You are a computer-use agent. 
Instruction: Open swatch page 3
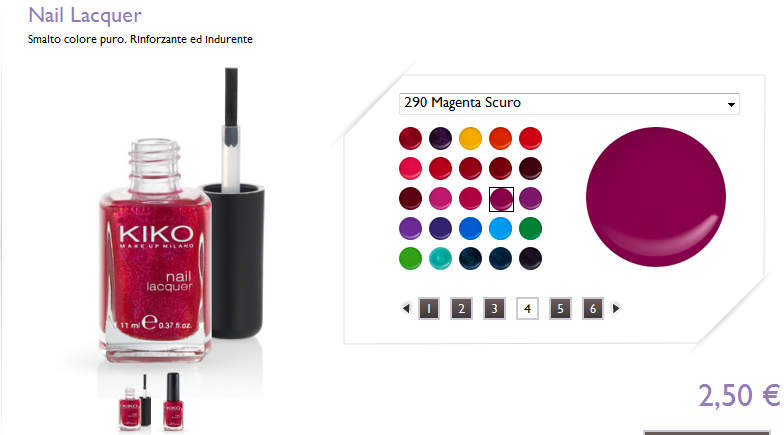click(x=494, y=308)
